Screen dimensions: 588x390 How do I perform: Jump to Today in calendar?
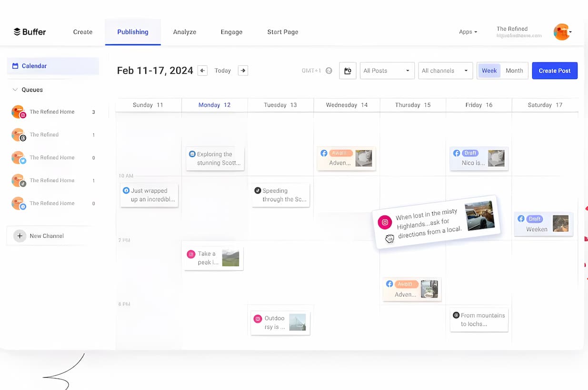(222, 71)
